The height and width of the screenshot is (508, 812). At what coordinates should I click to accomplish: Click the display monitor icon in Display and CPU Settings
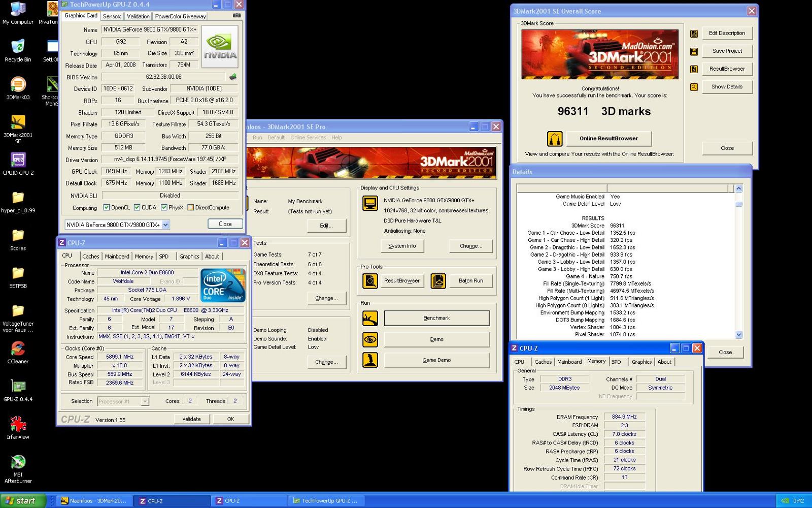(x=370, y=203)
